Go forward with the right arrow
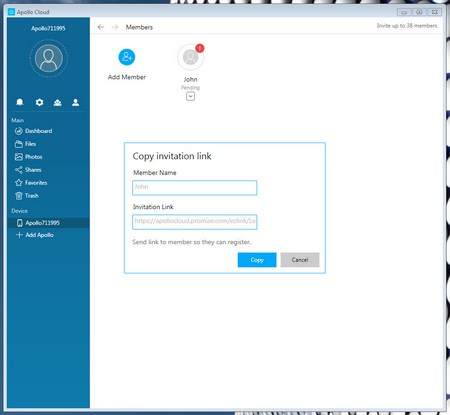 [x=115, y=27]
